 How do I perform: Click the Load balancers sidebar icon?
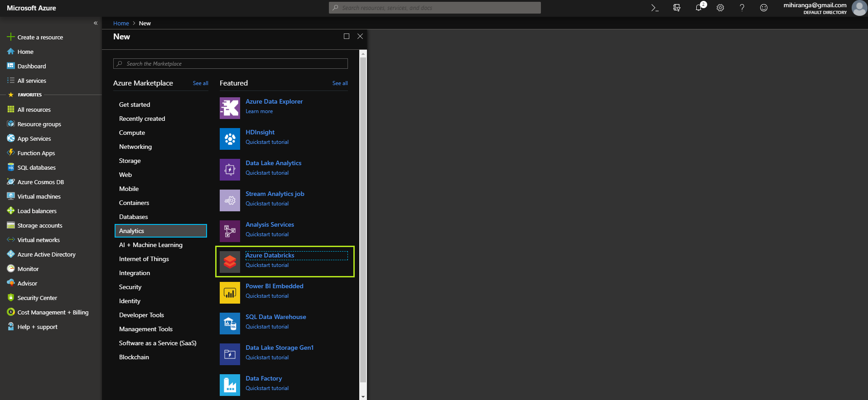pyautogui.click(x=11, y=210)
